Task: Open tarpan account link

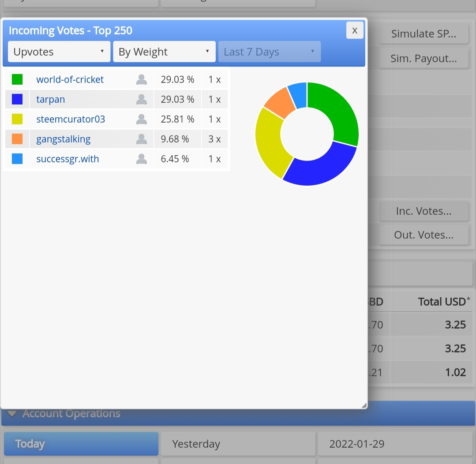Action: pyautogui.click(x=51, y=99)
